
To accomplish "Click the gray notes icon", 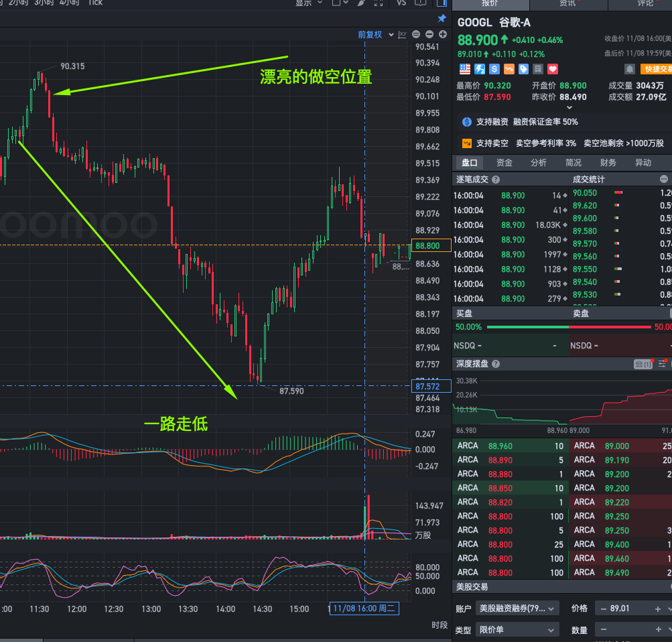I will 538,69.
